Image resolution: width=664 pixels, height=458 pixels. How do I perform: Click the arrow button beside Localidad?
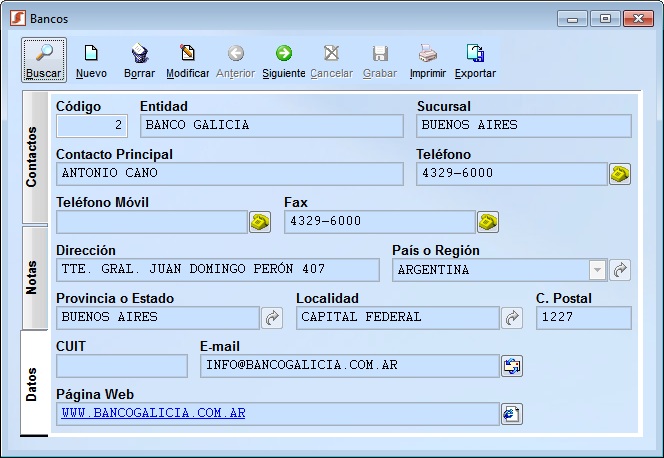tap(512, 318)
